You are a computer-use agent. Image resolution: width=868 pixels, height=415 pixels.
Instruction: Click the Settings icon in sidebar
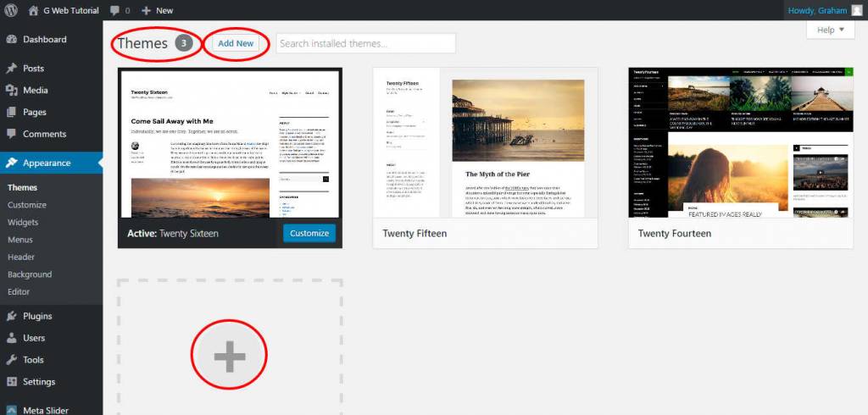(x=11, y=382)
